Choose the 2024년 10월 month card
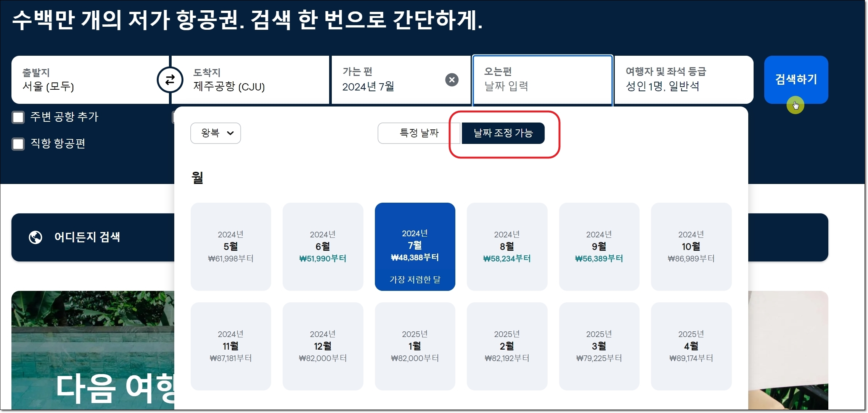The width and height of the screenshot is (868, 413). tap(691, 247)
